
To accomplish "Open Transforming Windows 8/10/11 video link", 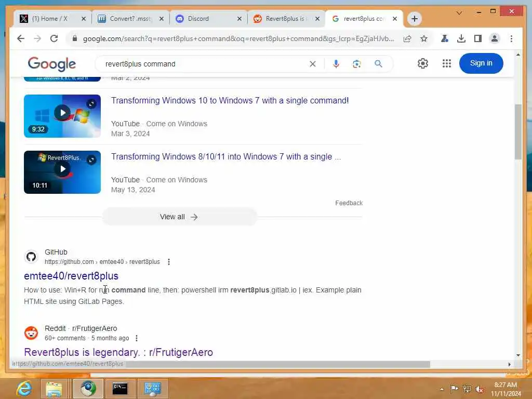I will click(x=226, y=157).
